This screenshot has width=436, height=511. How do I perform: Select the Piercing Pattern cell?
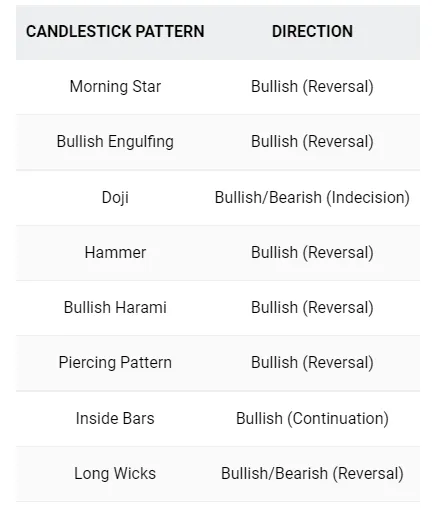click(x=115, y=363)
